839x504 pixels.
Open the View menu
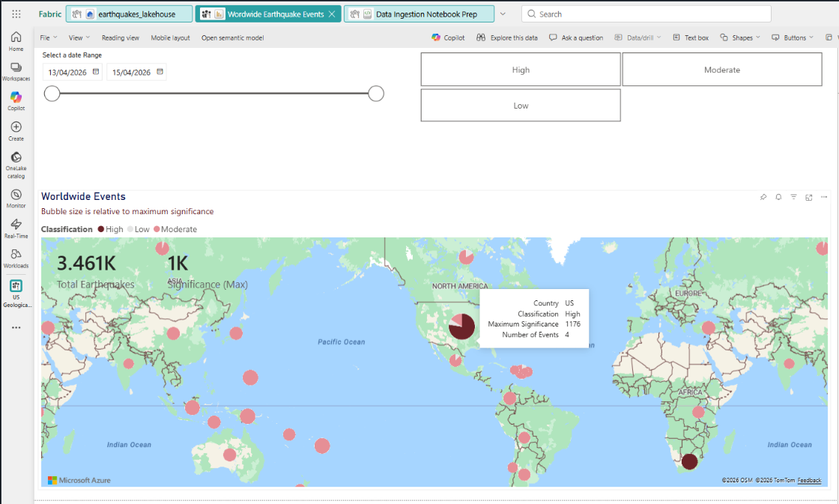pos(79,37)
